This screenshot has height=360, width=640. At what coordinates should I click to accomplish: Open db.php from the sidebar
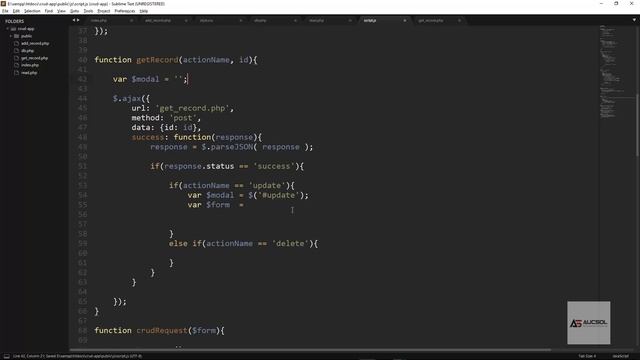point(27,51)
